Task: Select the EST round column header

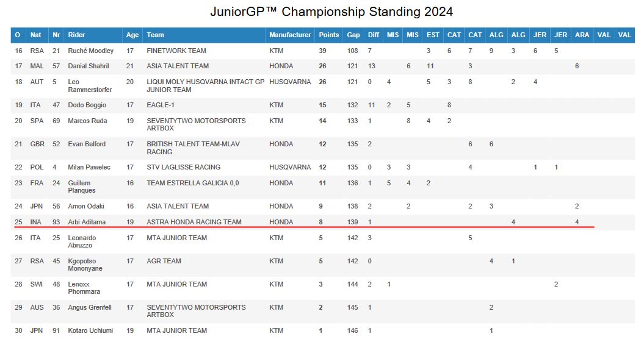Action: (433, 35)
